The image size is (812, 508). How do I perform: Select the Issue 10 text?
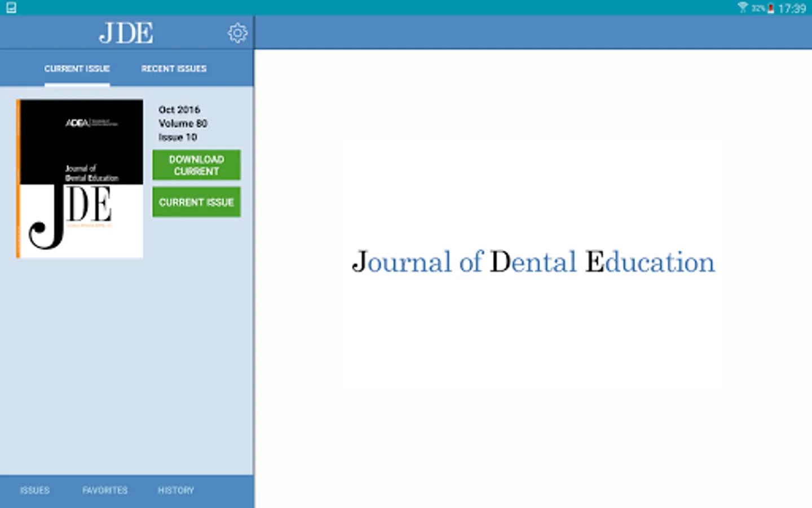(178, 137)
